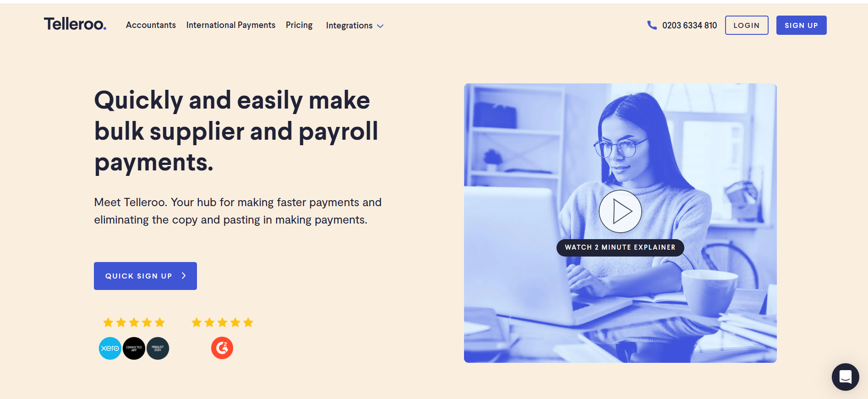This screenshot has height=399, width=868.
Task: Play the explainer video
Action: coord(620,211)
